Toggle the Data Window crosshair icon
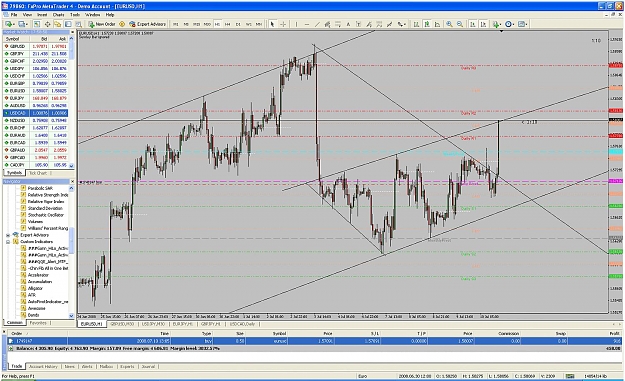The height and width of the screenshot is (381, 625). (x=47, y=24)
